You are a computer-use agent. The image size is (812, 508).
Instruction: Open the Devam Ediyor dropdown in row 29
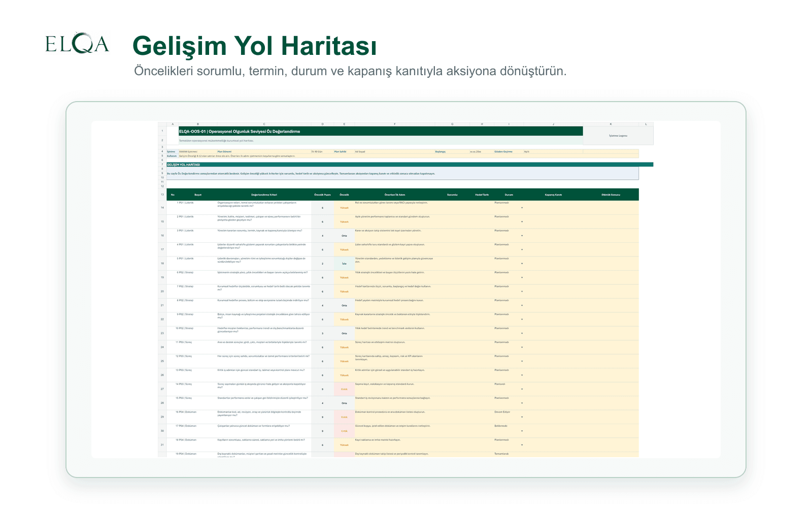(x=522, y=417)
